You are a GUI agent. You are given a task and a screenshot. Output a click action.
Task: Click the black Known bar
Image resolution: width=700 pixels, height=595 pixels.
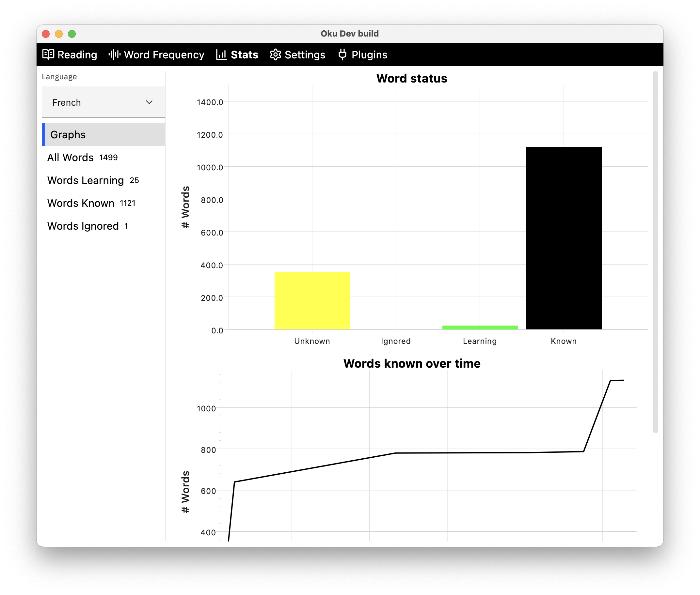[564, 238]
